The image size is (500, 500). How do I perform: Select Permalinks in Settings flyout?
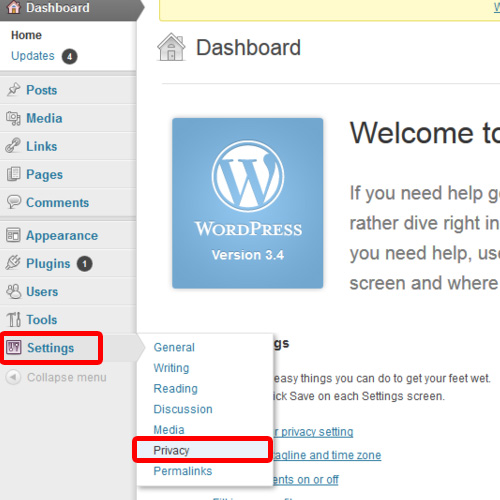pyautogui.click(x=183, y=471)
